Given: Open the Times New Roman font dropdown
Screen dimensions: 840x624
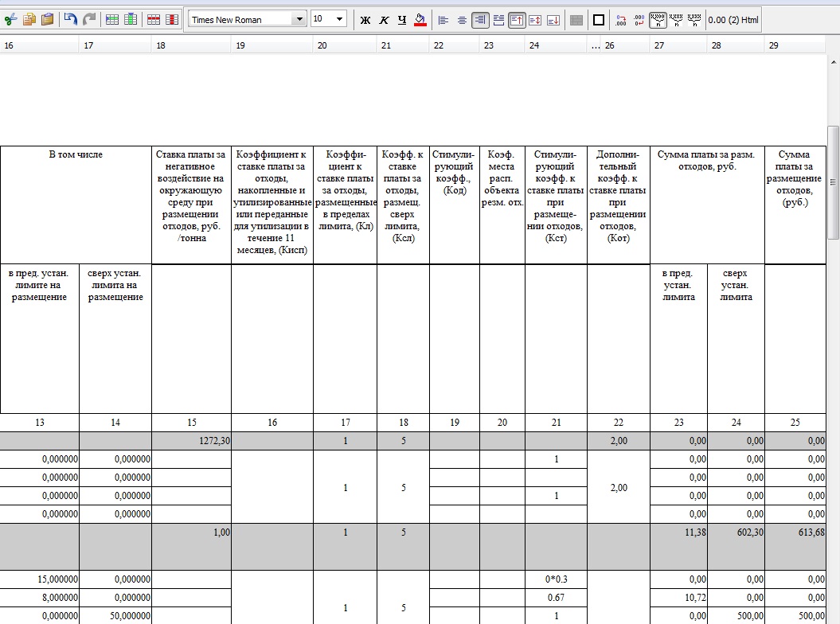Looking at the screenshot, I should (299, 19).
